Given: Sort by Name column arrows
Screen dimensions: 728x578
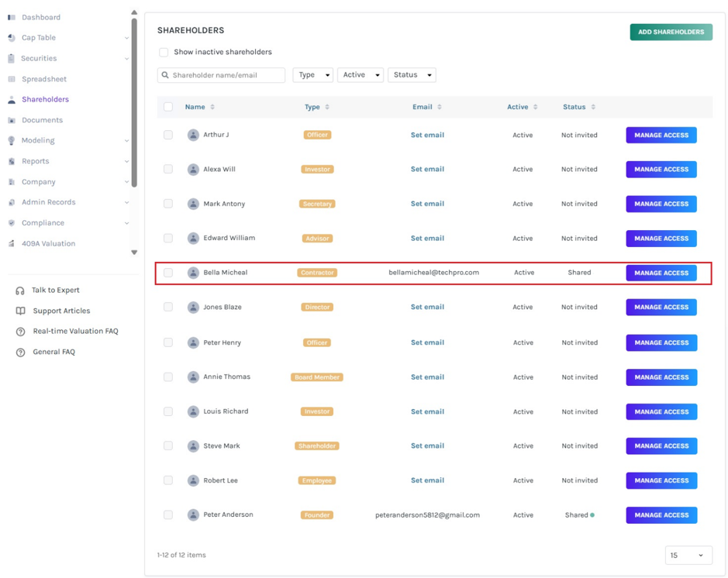Looking at the screenshot, I should click(212, 107).
